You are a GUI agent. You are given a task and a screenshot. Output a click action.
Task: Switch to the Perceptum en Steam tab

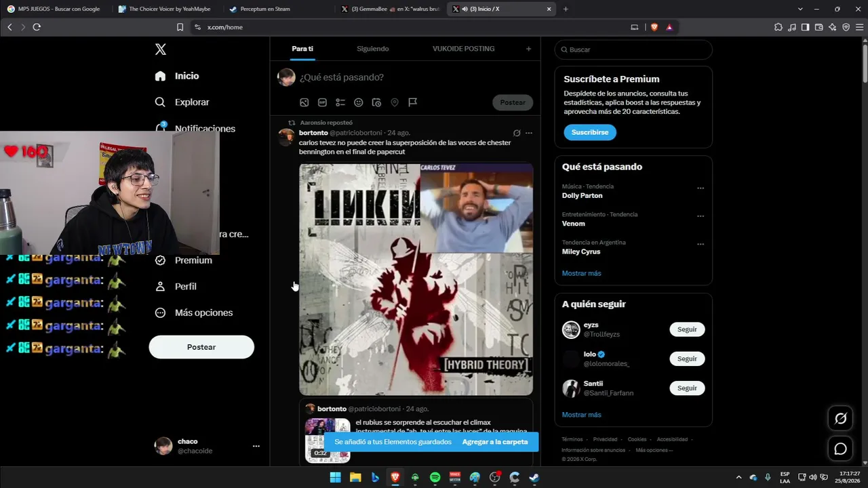tap(278, 9)
